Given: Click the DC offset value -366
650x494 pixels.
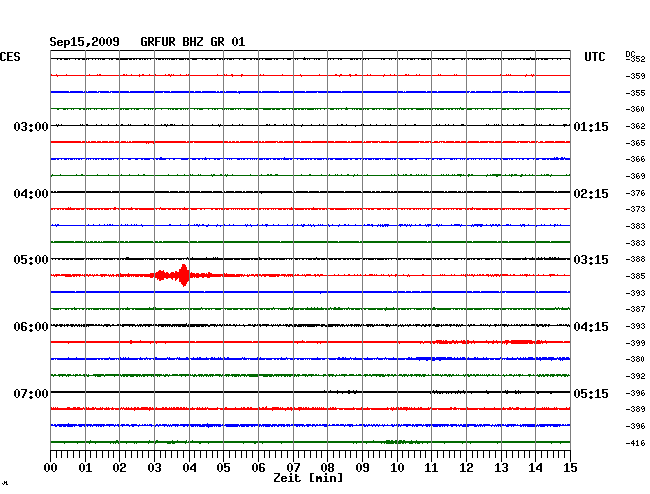Looking at the screenshot, I should pos(635,159).
